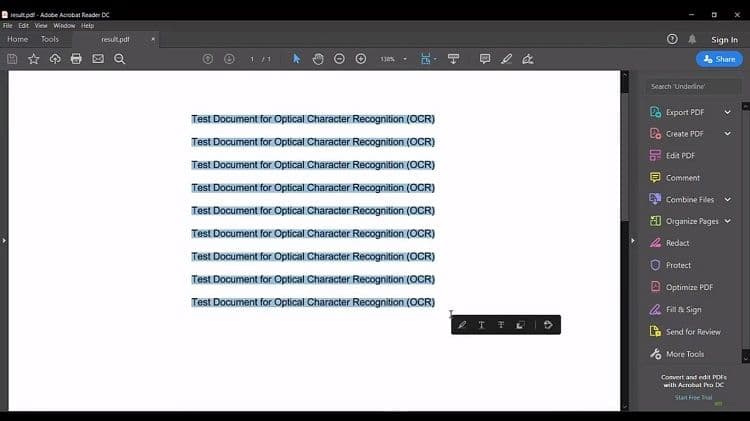Open the Protect tool

[678, 265]
